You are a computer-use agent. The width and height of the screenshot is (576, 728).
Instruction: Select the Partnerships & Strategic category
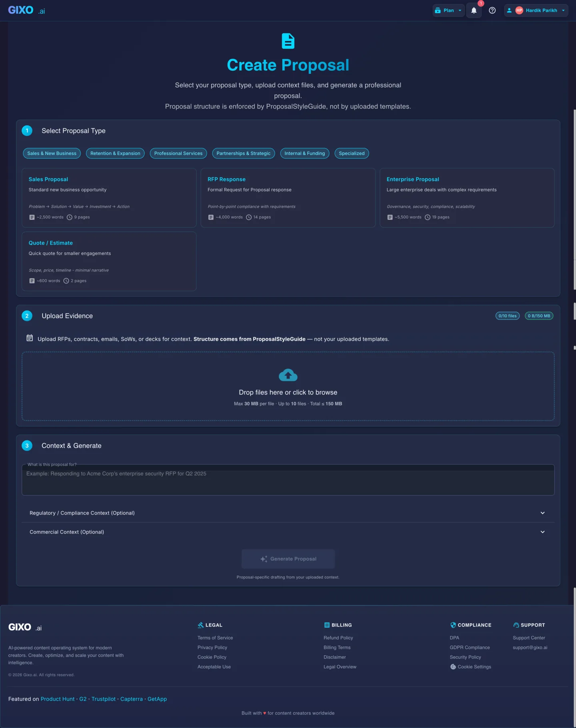pyautogui.click(x=244, y=154)
